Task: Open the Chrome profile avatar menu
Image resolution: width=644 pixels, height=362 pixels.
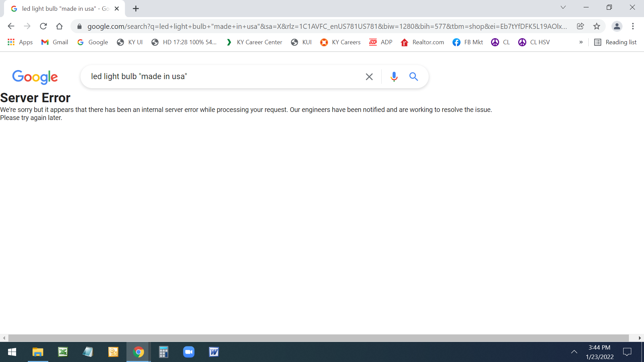Action: pyautogui.click(x=616, y=26)
